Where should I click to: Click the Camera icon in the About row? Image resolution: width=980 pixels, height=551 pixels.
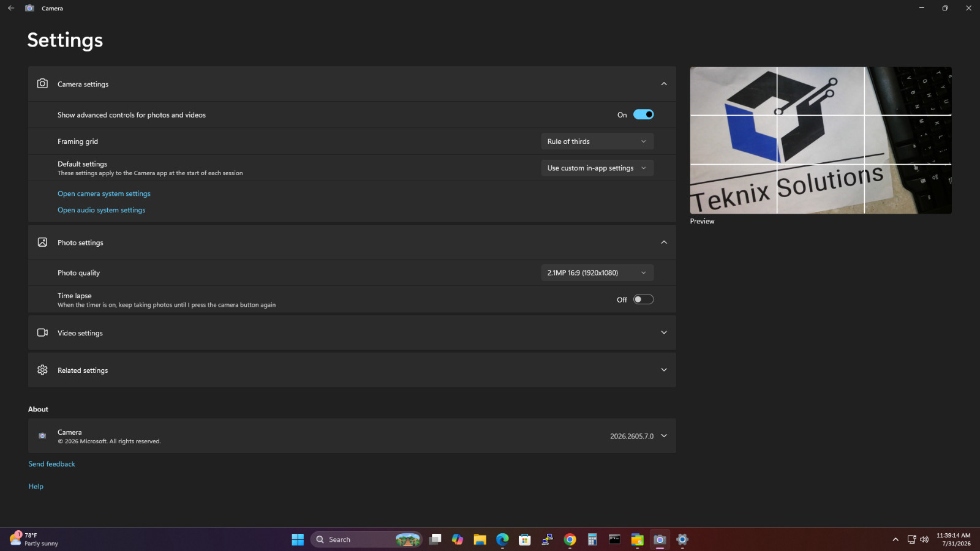click(x=42, y=436)
